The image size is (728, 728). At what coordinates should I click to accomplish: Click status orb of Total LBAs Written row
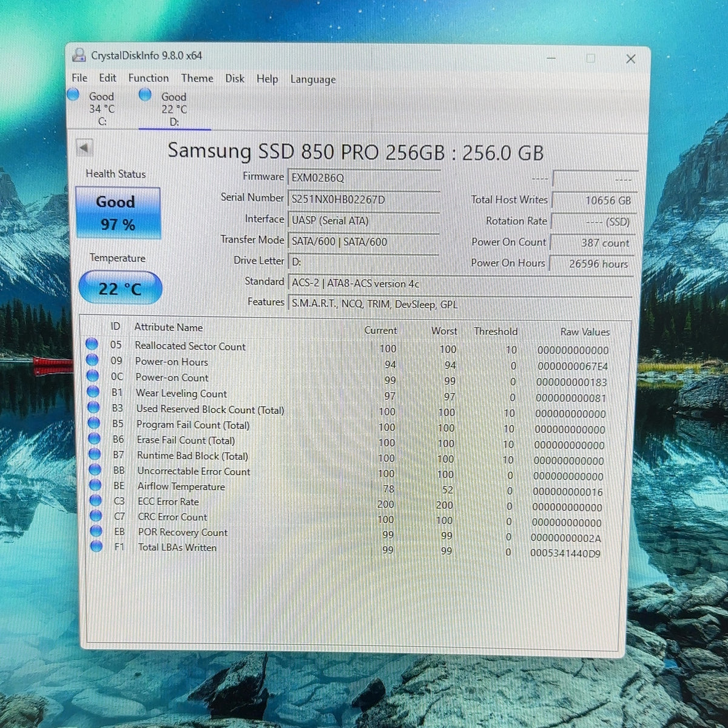pos(96,546)
